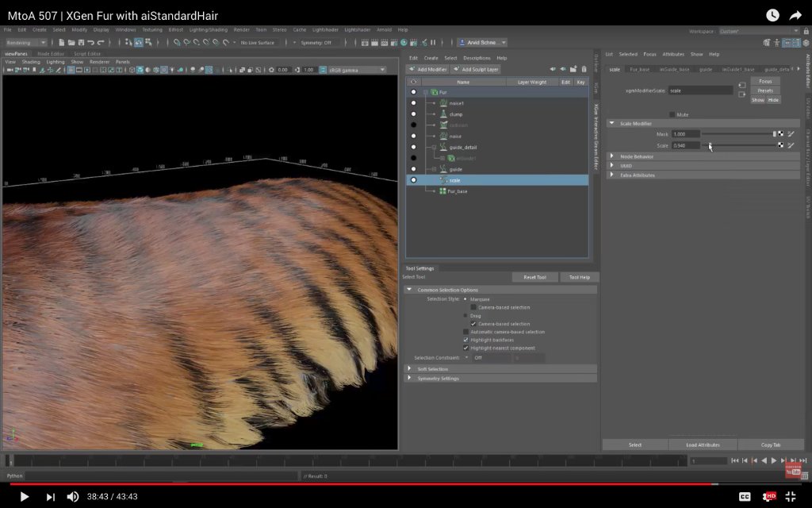Click the Redo arrow icon

(x=101, y=43)
